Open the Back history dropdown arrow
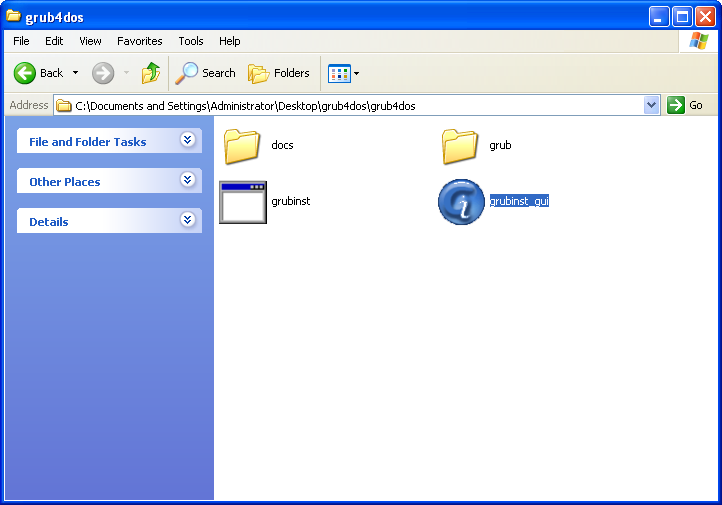The width and height of the screenshot is (722, 505). (76, 73)
